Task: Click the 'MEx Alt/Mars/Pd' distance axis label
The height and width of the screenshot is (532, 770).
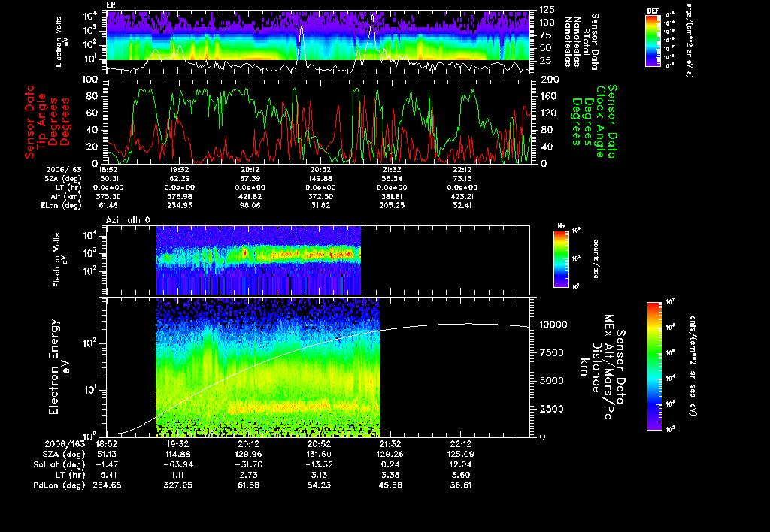Action: [609, 367]
